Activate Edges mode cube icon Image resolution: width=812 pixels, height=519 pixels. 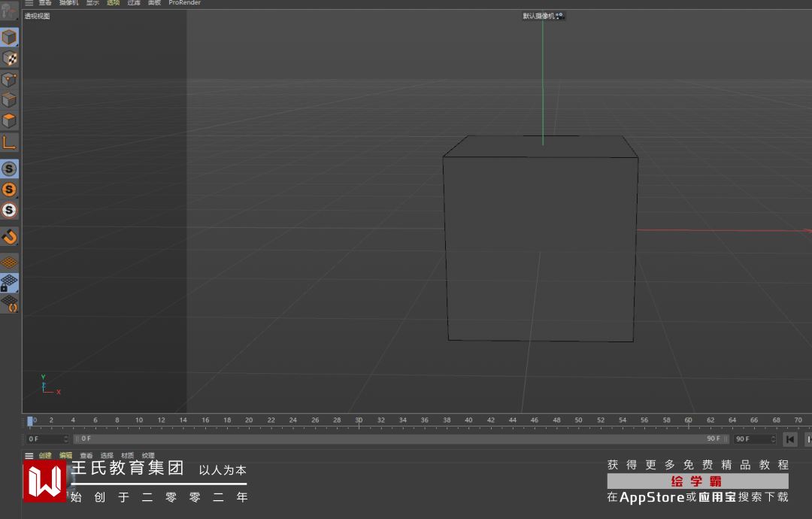click(9, 100)
